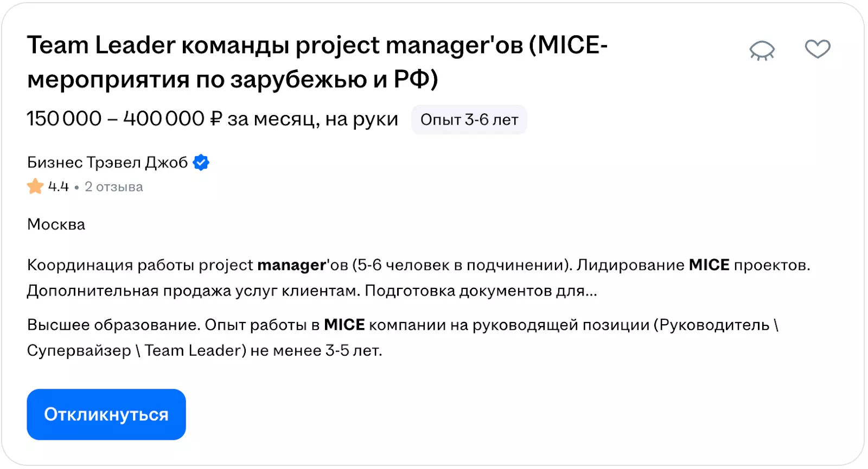The height and width of the screenshot is (469, 868).
Task: Click the за месяц, на руки text
Action: [312, 119]
